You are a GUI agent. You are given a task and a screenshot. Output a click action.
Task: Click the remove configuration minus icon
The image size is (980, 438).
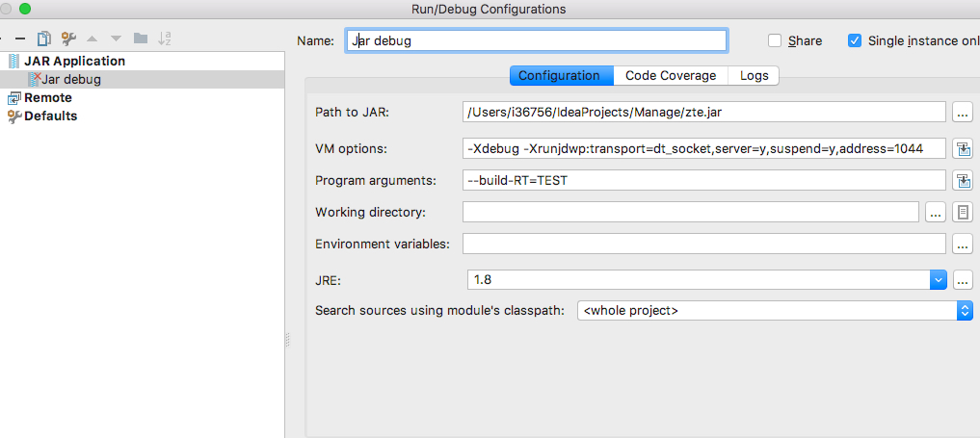pyautogui.click(x=19, y=39)
